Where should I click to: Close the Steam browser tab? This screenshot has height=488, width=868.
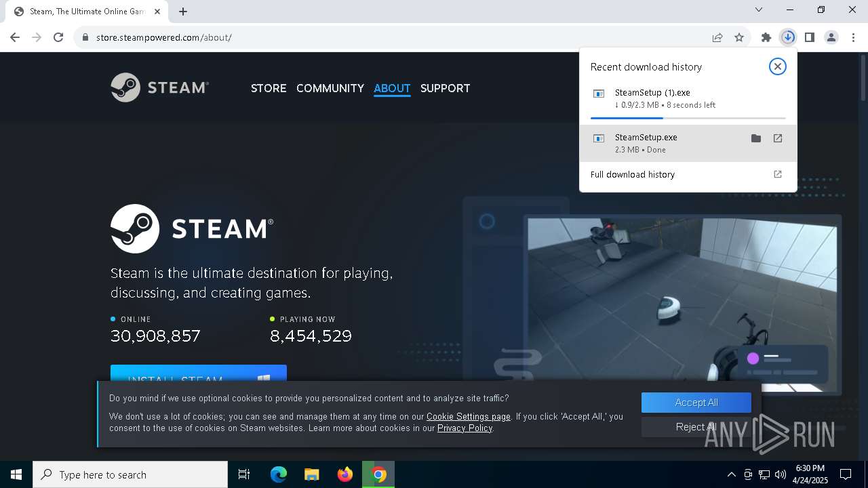[x=157, y=12]
